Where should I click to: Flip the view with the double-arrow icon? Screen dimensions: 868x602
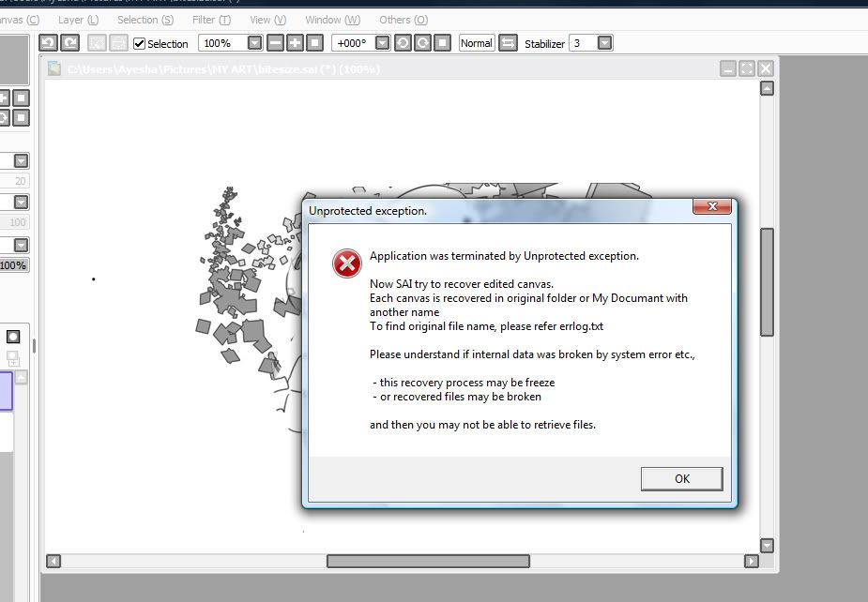coord(508,43)
